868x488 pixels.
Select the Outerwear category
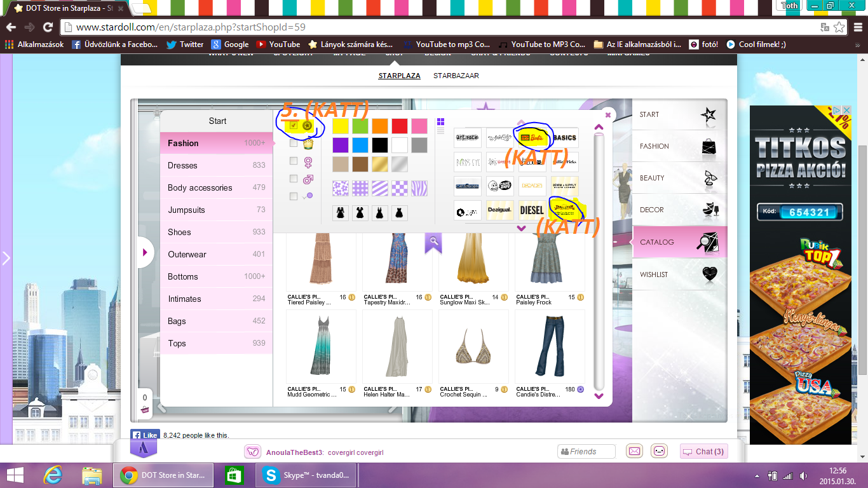[217, 254]
